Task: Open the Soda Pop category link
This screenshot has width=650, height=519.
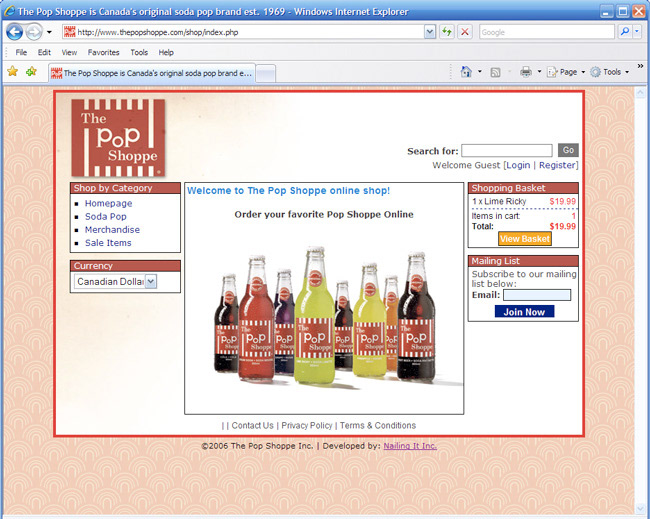Action: tap(106, 216)
